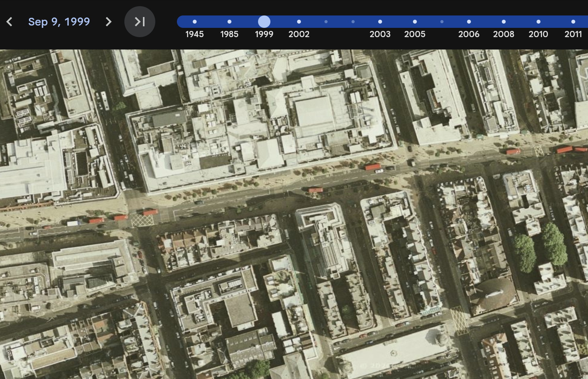Go to next imagery date arrow
The image size is (588, 379).
click(x=109, y=22)
